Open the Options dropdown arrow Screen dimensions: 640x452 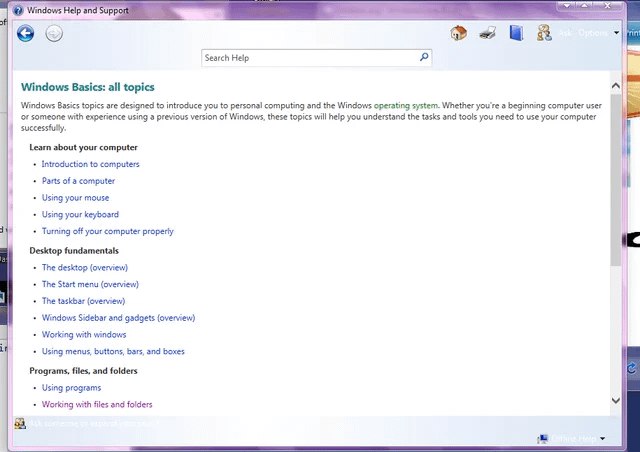pyautogui.click(x=616, y=33)
